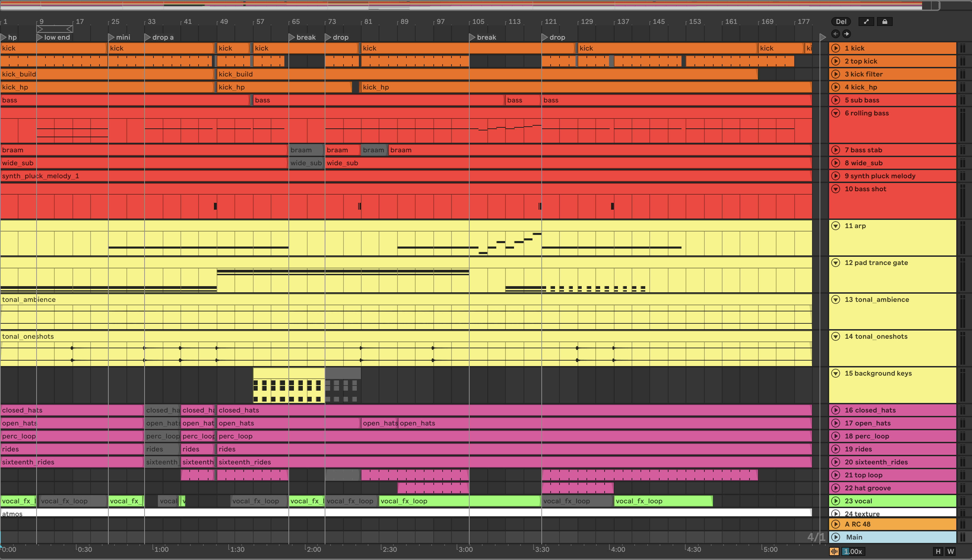Unfold the 5 sub bass track
The image size is (972, 560).
coord(835,100)
